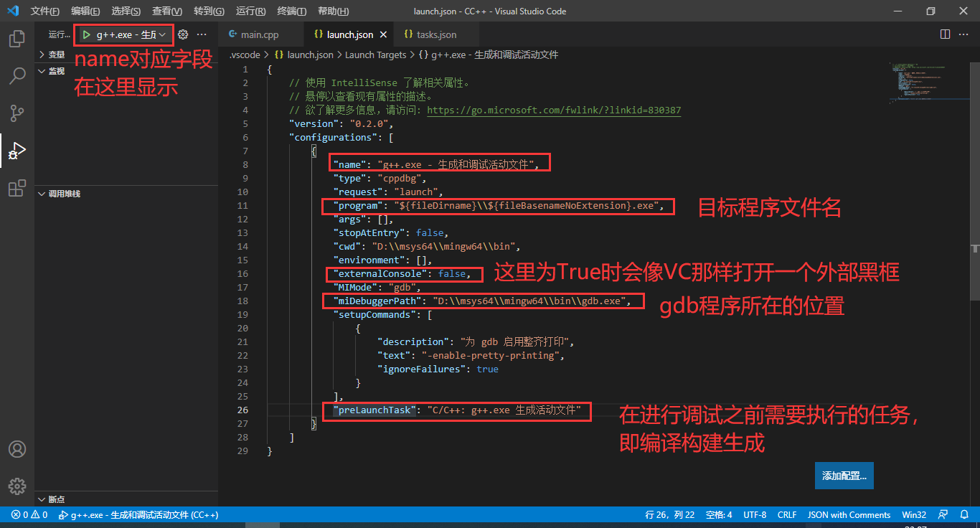Click g++.exe config breadcrumb item
Viewport: 980px width, 528px height.
coord(488,55)
